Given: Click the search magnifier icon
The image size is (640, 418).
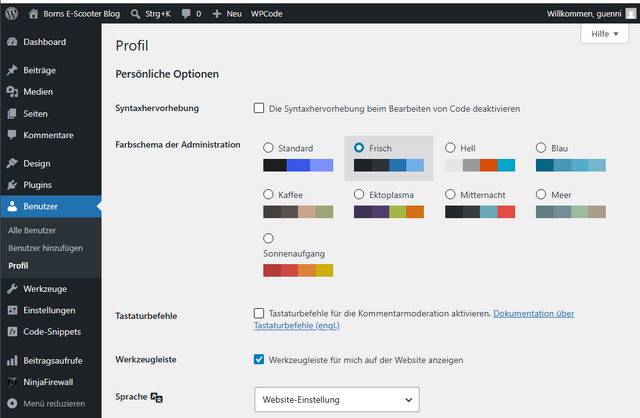Looking at the screenshot, I should point(135,14).
